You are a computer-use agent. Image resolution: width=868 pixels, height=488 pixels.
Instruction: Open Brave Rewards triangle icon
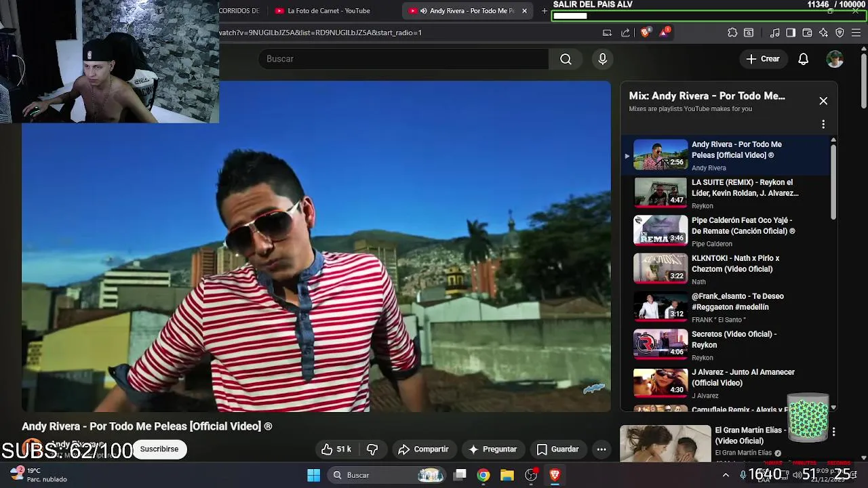pyautogui.click(x=664, y=32)
